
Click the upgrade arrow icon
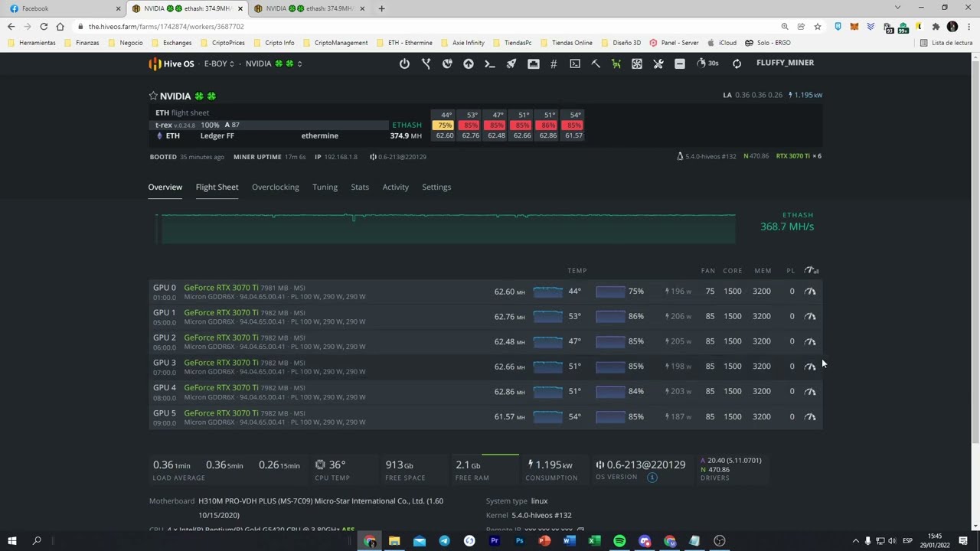(469, 64)
